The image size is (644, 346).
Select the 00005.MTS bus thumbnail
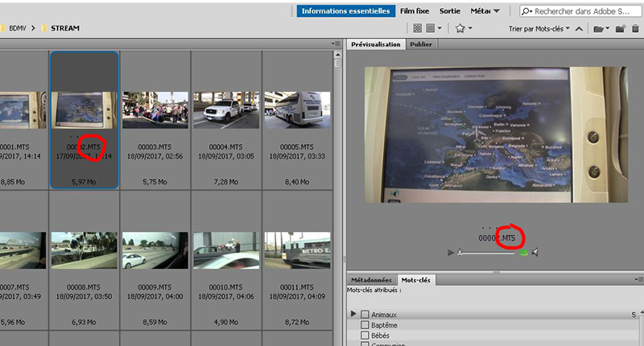click(x=297, y=110)
